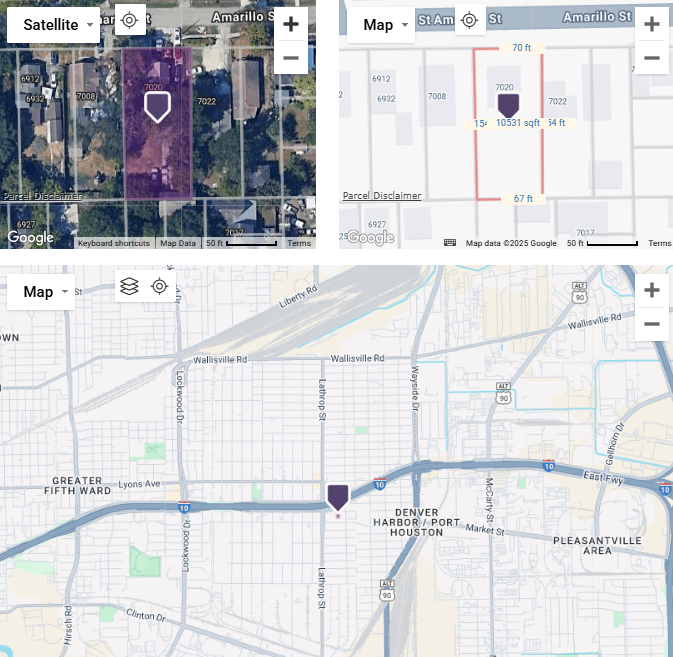The width and height of the screenshot is (673, 657).
Task: Zoom out on the parcel map
Action: [x=652, y=58]
